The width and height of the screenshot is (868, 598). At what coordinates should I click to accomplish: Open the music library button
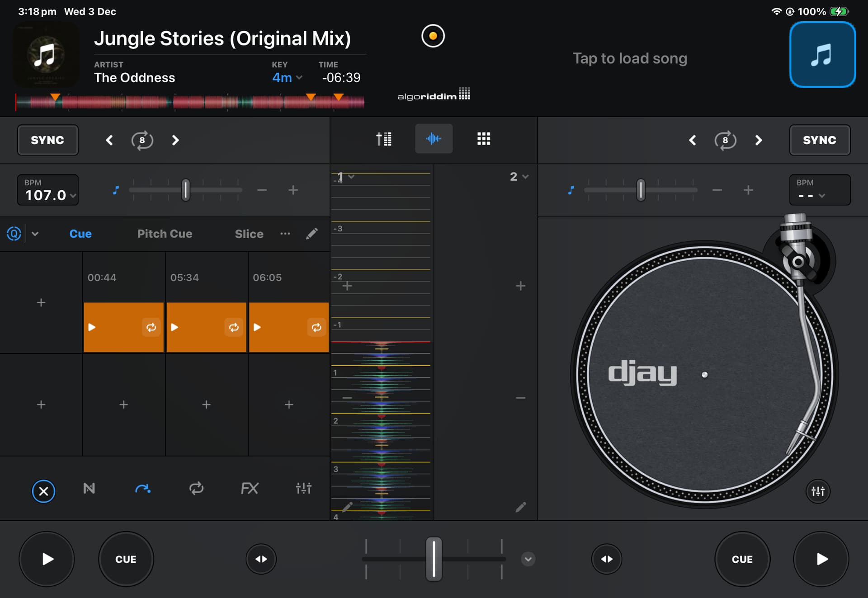click(822, 55)
